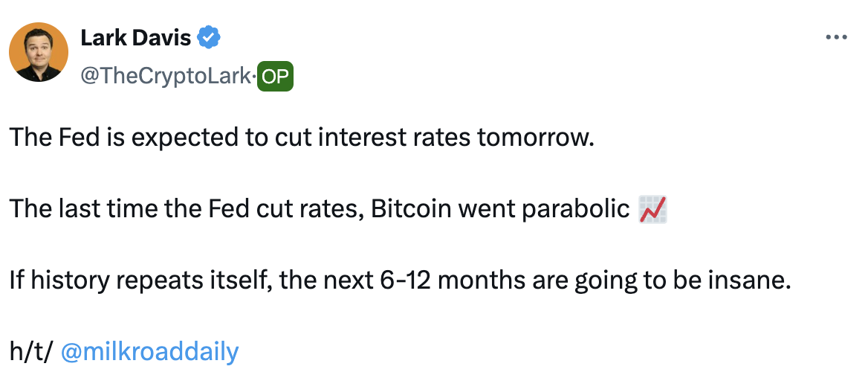Open the @TheCryptoLark handle link

pos(166,77)
